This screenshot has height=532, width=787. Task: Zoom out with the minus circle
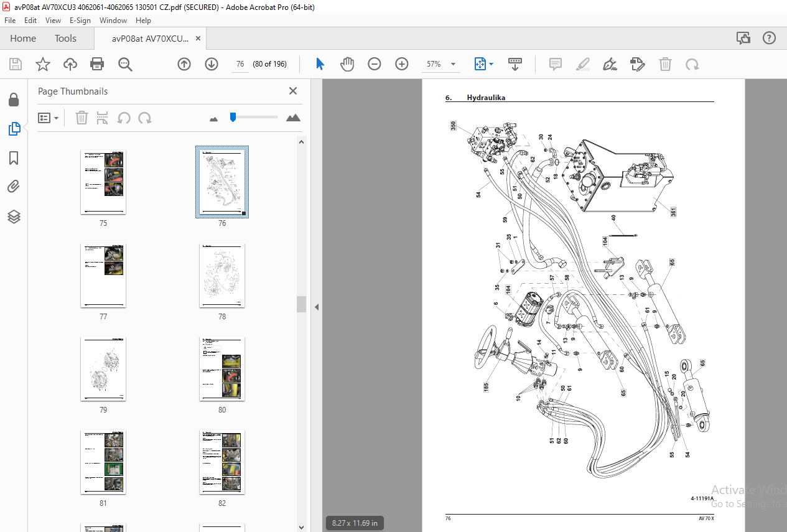(374, 64)
